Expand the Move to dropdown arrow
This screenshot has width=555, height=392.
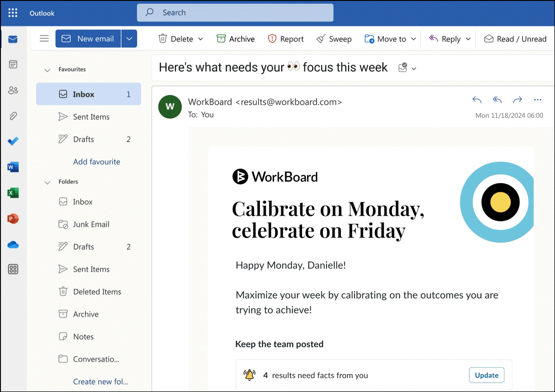[x=413, y=39]
